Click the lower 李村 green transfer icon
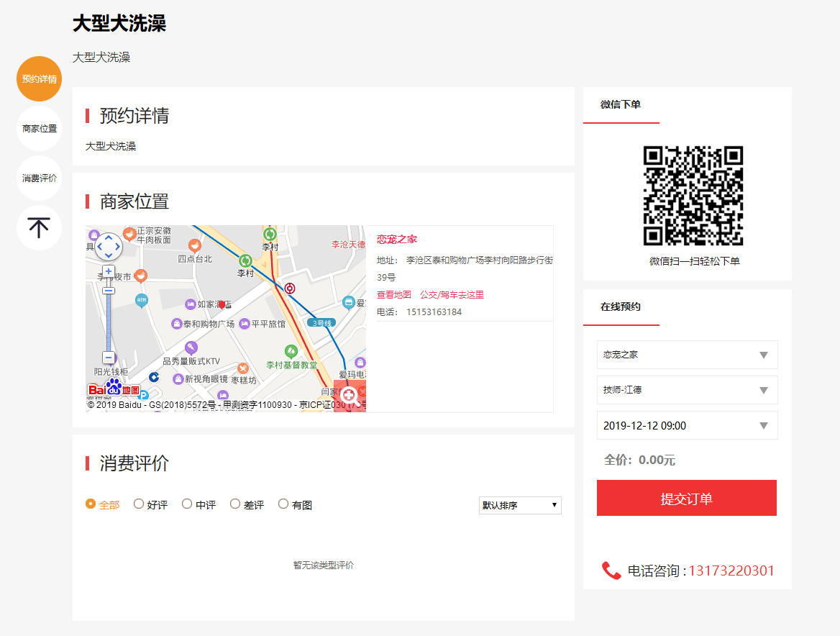The width and height of the screenshot is (840, 636). point(245,261)
